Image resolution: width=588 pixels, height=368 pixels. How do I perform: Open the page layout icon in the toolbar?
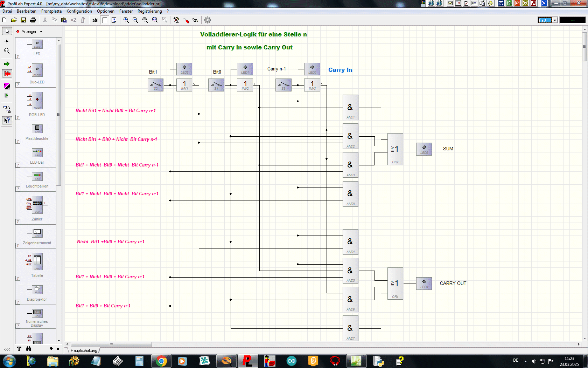pyautogui.click(x=114, y=20)
